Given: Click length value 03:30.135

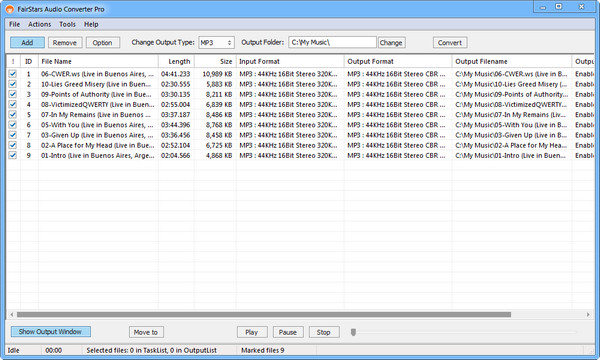Looking at the screenshot, I should pos(175,94).
